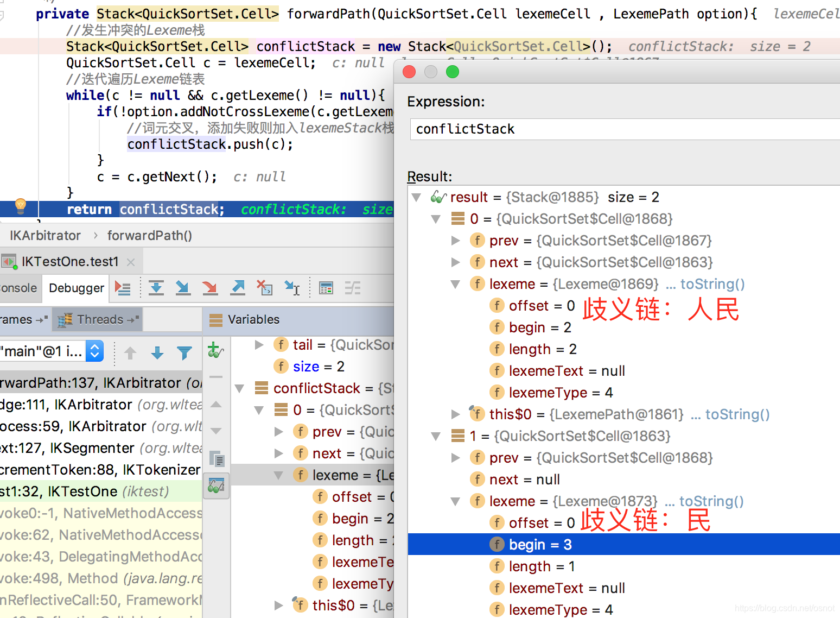Select IKTestOne test1:32 stack frame
840x618 pixels.
tap(101, 491)
